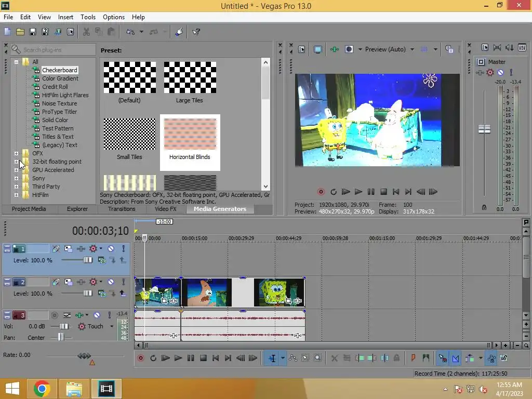Image resolution: width=532 pixels, height=399 pixels.
Task: Select Titles & Text generator in the tree
Action: pos(58,137)
